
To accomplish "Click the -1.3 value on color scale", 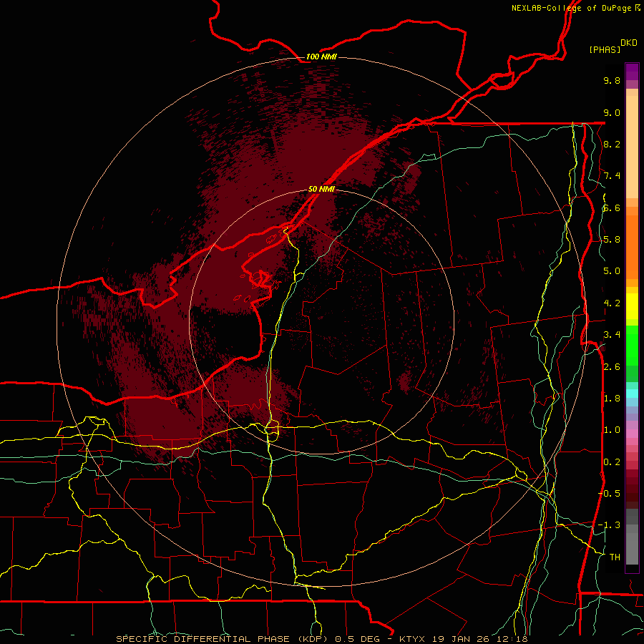I will 610,525.
